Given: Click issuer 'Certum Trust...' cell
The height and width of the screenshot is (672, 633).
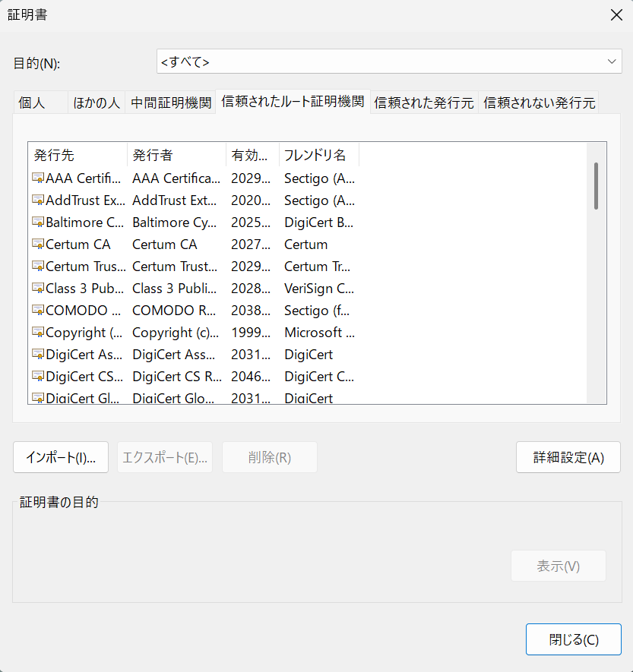Looking at the screenshot, I should [175, 267].
